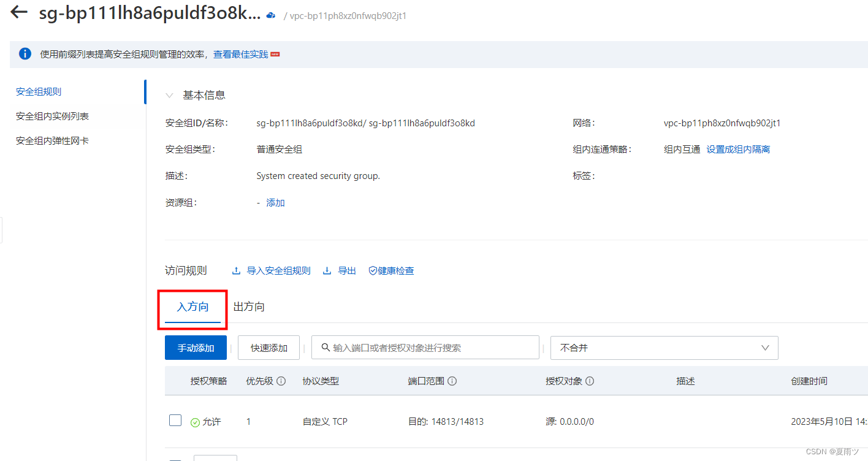
Task: Collapse the 基本信息 section
Action: [x=170, y=96]
